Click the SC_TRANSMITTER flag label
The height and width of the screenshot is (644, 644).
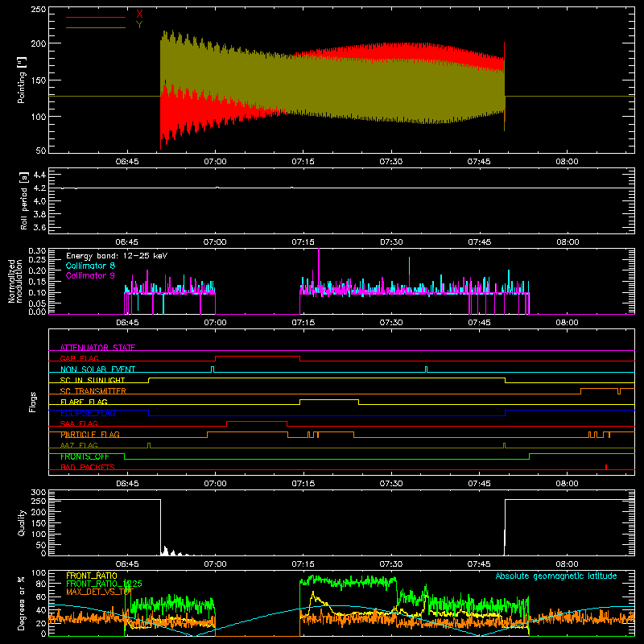pos(93,391)
